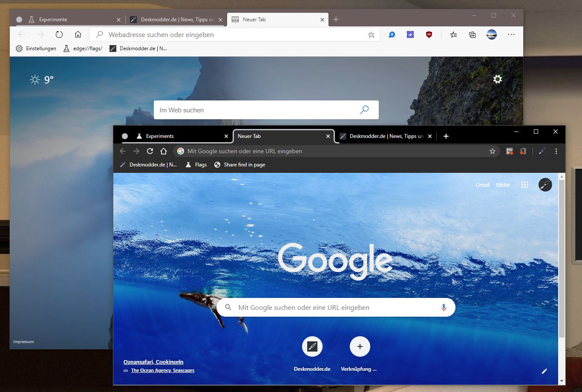Focus Edge address bar
Screen dimensions: 582x392
234,34
